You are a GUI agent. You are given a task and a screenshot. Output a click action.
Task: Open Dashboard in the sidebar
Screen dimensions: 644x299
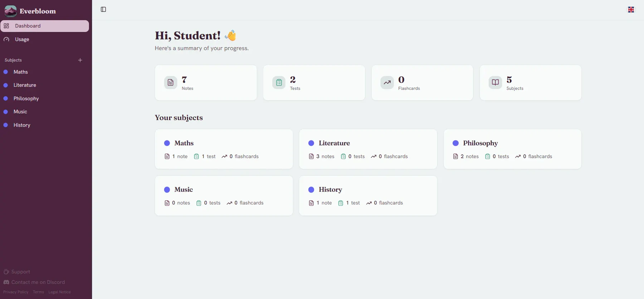tap(45, 26)
